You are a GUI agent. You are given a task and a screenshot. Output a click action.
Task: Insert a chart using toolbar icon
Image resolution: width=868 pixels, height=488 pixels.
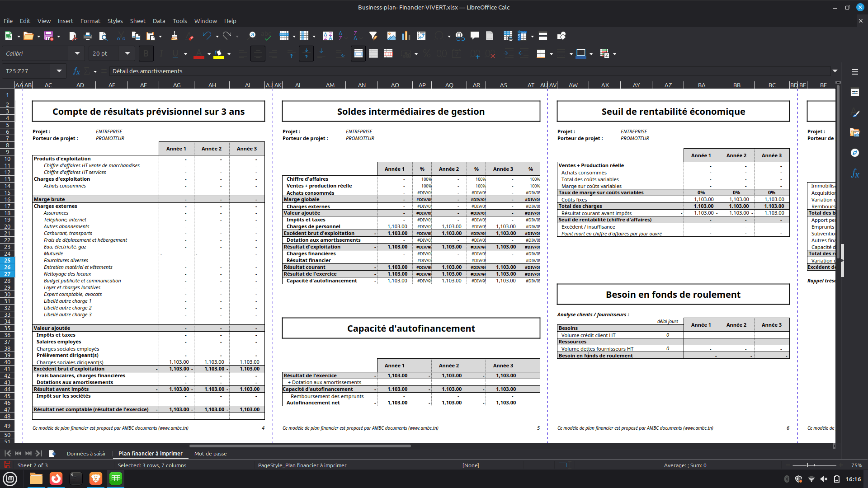coord(406,36)
